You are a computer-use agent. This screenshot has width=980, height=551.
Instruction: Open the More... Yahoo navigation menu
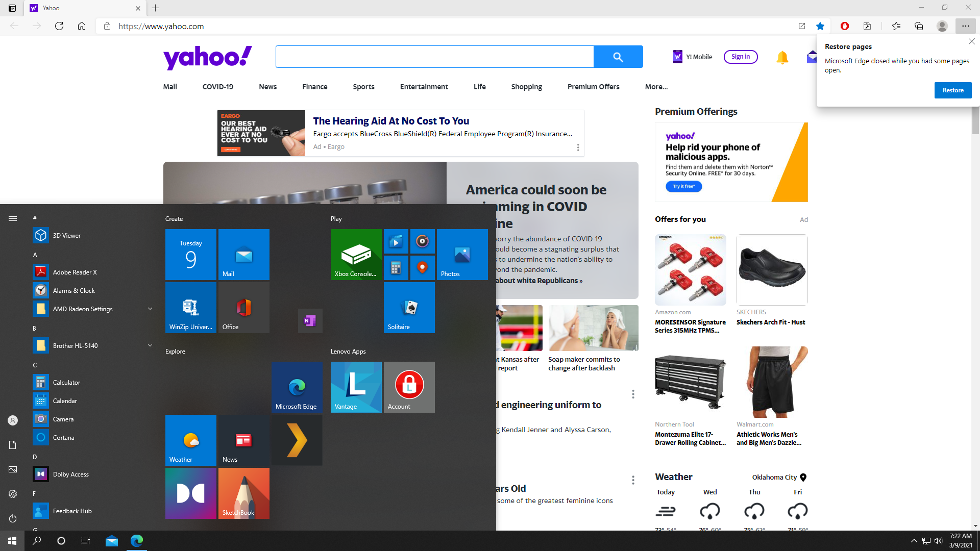[656, 87]
